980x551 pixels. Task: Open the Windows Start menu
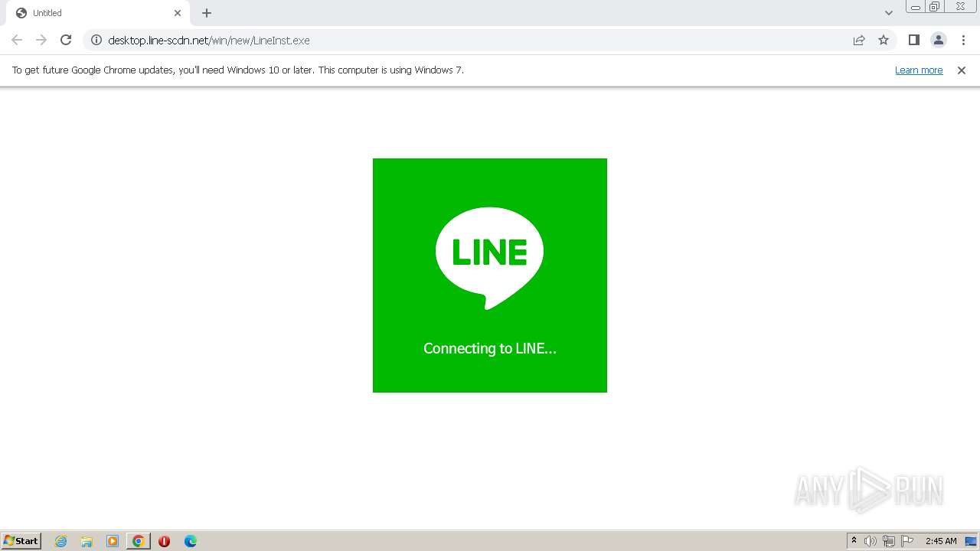point(21,541)
